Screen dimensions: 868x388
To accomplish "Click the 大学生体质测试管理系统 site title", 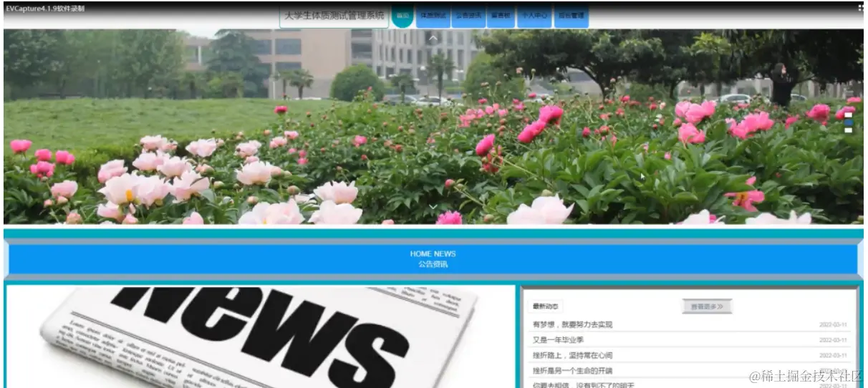I will point(334,16).
